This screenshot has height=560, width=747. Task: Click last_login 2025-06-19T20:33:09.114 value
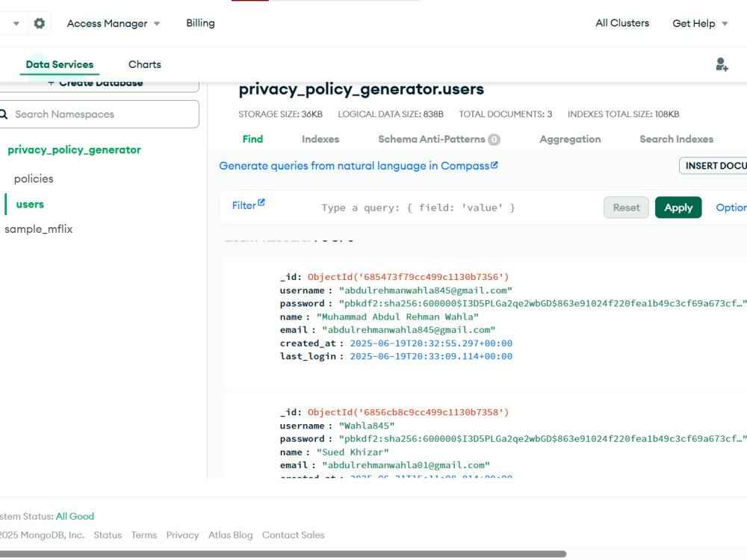(x=431, y=356)
